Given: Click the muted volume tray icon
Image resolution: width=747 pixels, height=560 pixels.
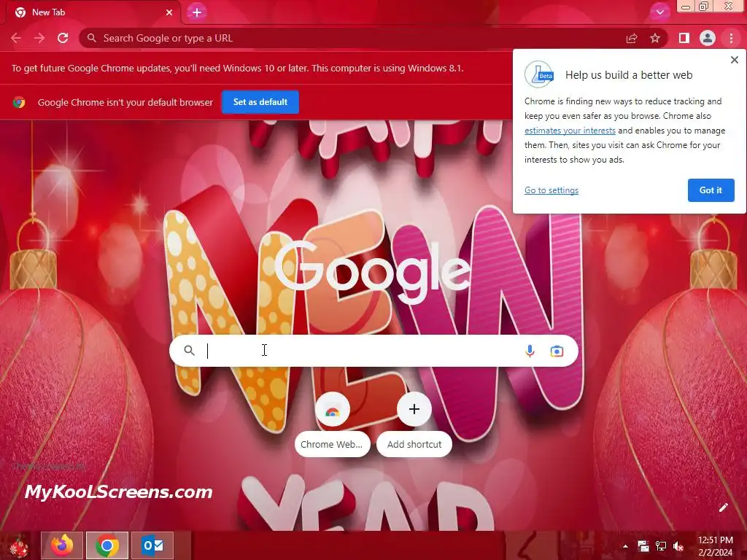Looking at the screenshot, I should pos(678,546).
